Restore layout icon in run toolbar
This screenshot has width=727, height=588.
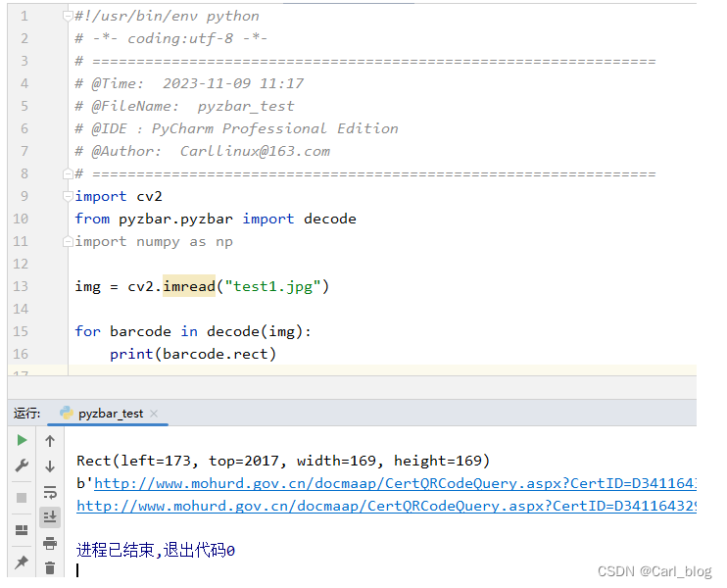22,530
